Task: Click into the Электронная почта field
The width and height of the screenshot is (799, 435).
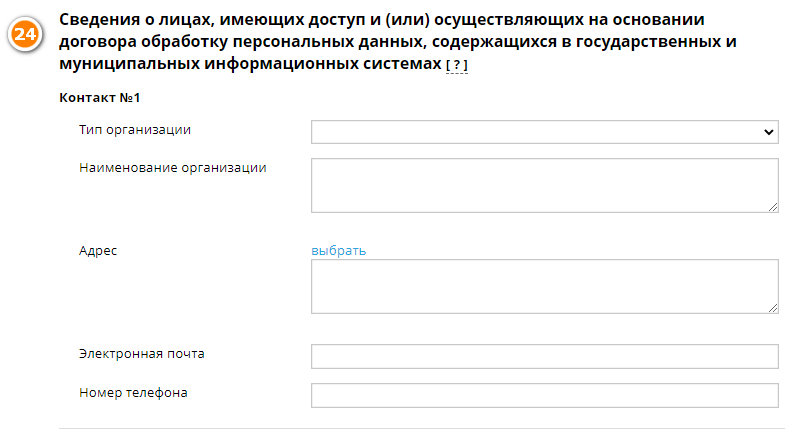Action: click(545, 357)
